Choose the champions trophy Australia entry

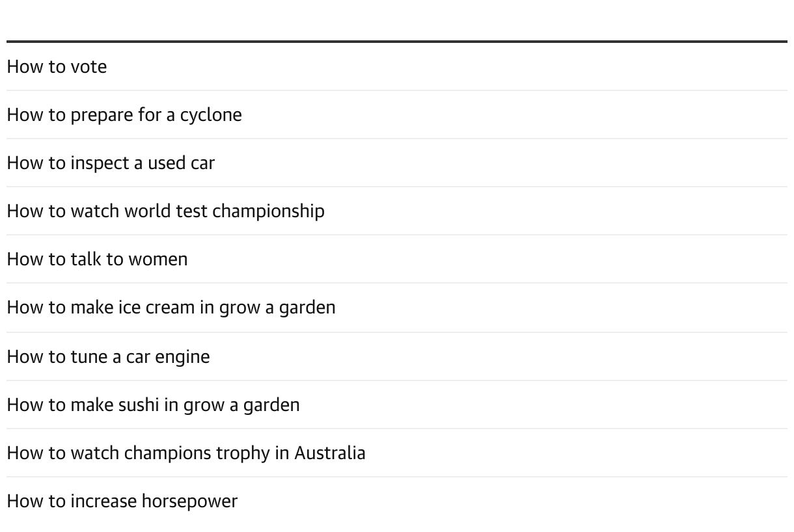(186, 453)
